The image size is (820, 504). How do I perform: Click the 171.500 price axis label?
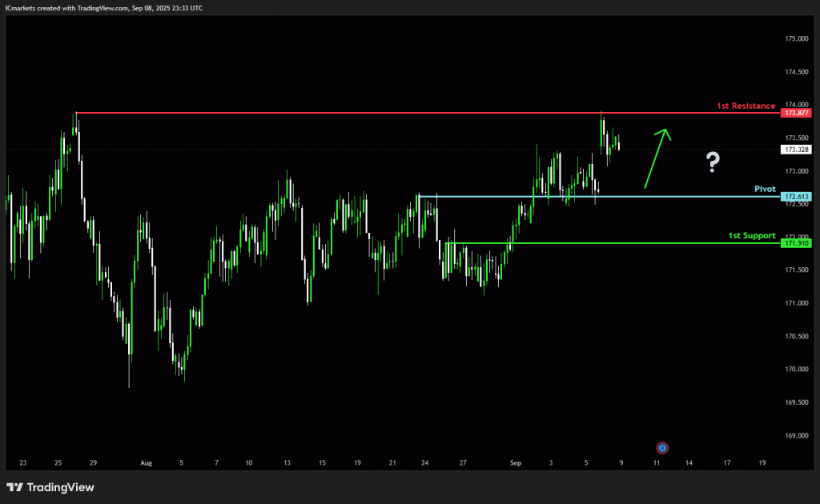(797, 270)
